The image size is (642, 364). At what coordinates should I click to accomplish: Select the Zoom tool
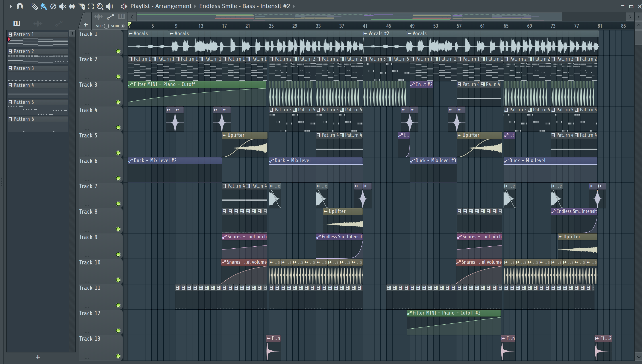coord(100,6)
